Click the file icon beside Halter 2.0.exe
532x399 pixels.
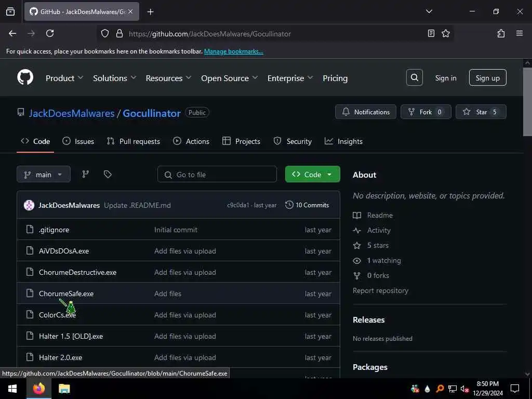click(x=30, y=357)
